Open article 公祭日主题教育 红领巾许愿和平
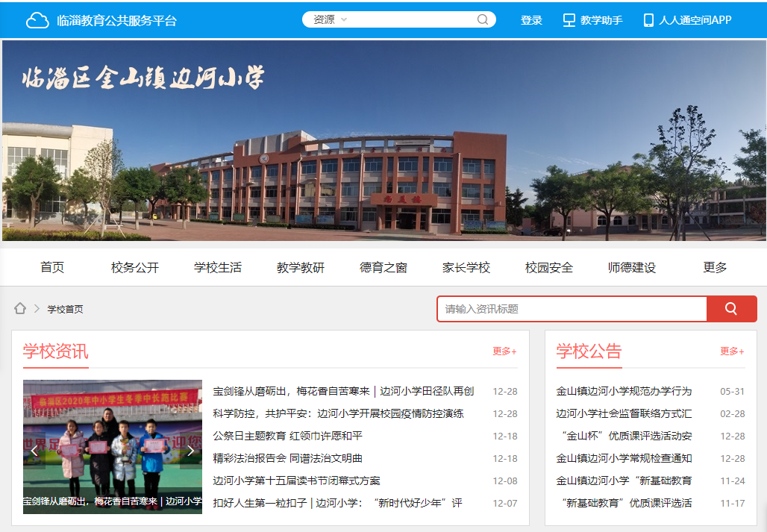 [287, 436]
